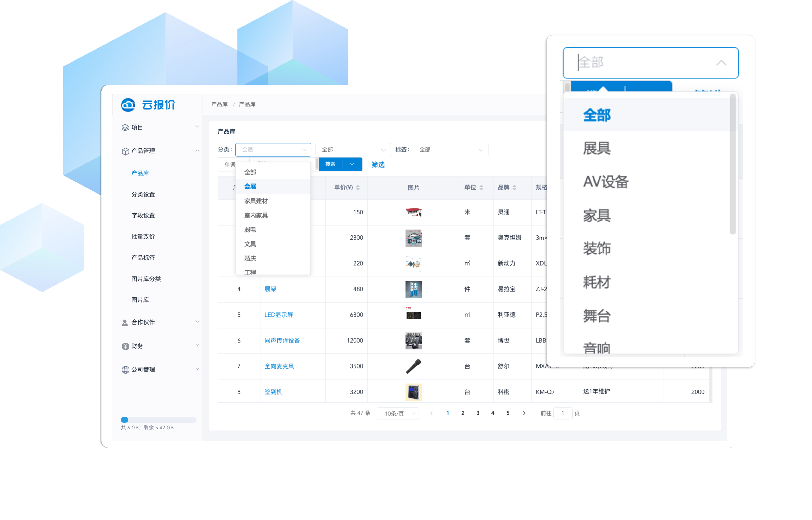The height and width of the screenshot is (520, 812).
Task: Open the 标签 全部 dropdown
Action: coord(450,149)
